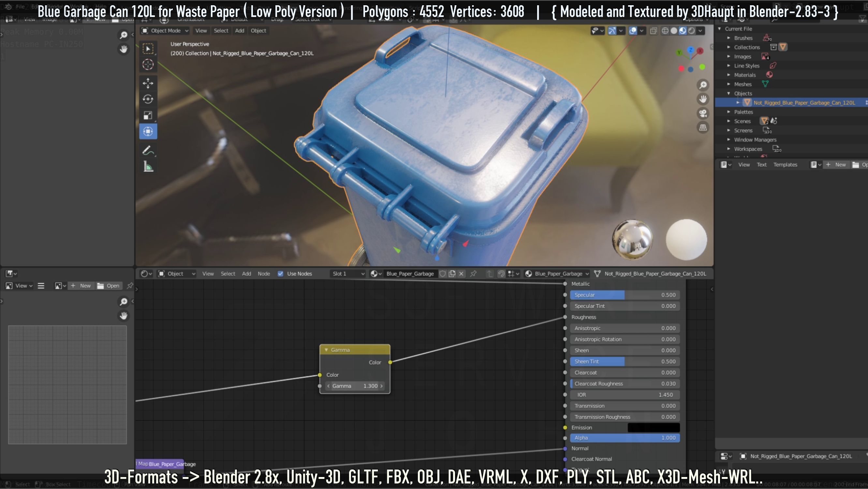Screen dimensions: 868x489
Task: Switch to material preview shading
Action: (x=683, y=31)
